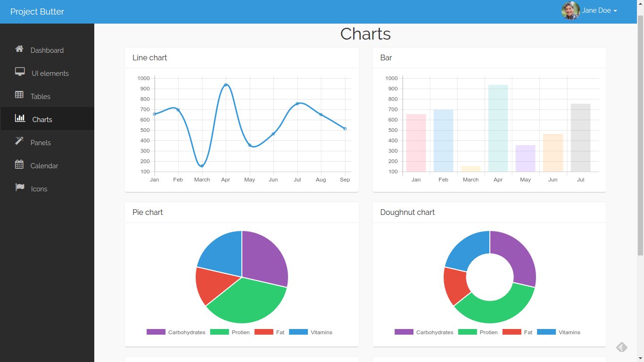Viewport: 644px width, 362px height.
Task: Toggle Protien swatch in Pie chart legend
Action: [x=219, y=332]
